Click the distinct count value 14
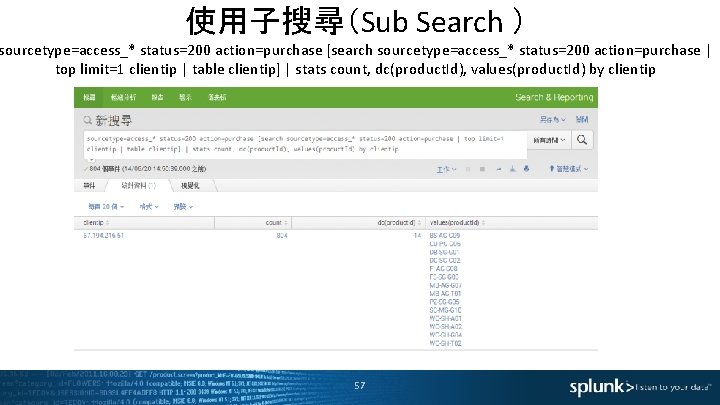720x405 pixels. tap(417, 236)
